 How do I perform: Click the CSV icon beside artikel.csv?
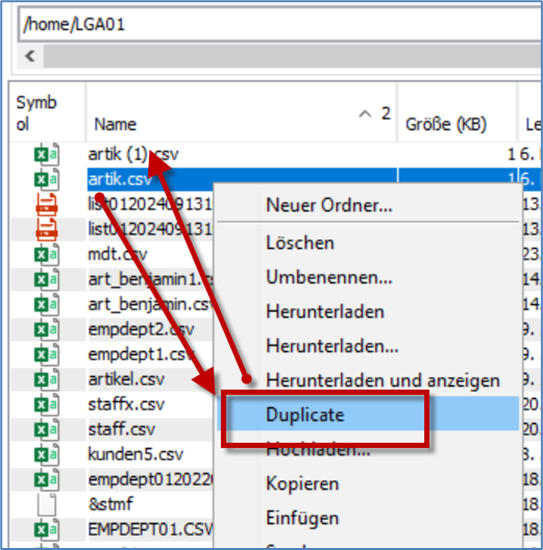(x=47, y=380)
